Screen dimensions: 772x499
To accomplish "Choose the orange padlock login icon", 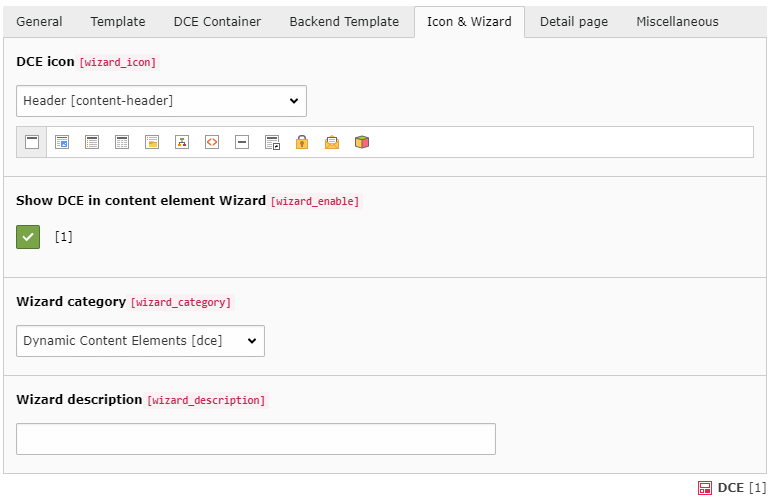I will tap(301, 142).
